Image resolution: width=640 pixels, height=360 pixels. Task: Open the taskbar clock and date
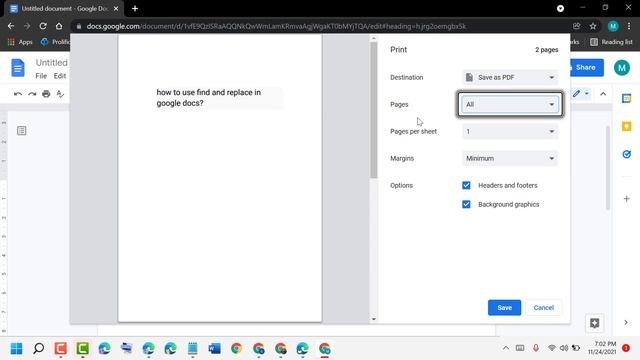pos(602,348)
